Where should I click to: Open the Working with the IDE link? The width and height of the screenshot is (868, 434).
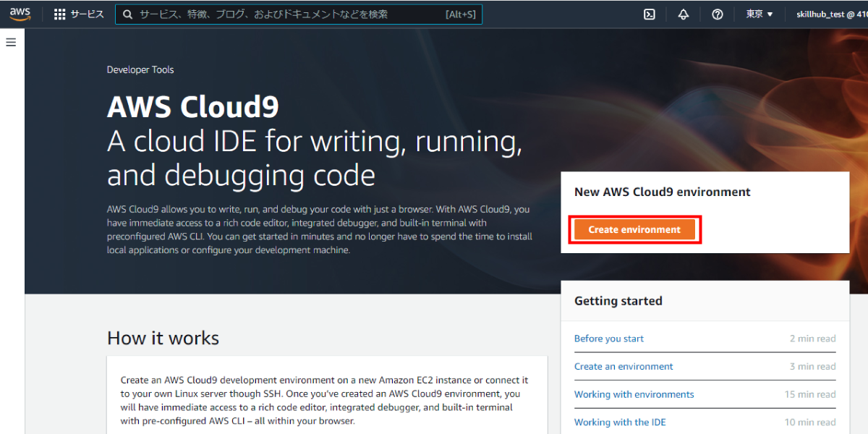coord(620,422)
